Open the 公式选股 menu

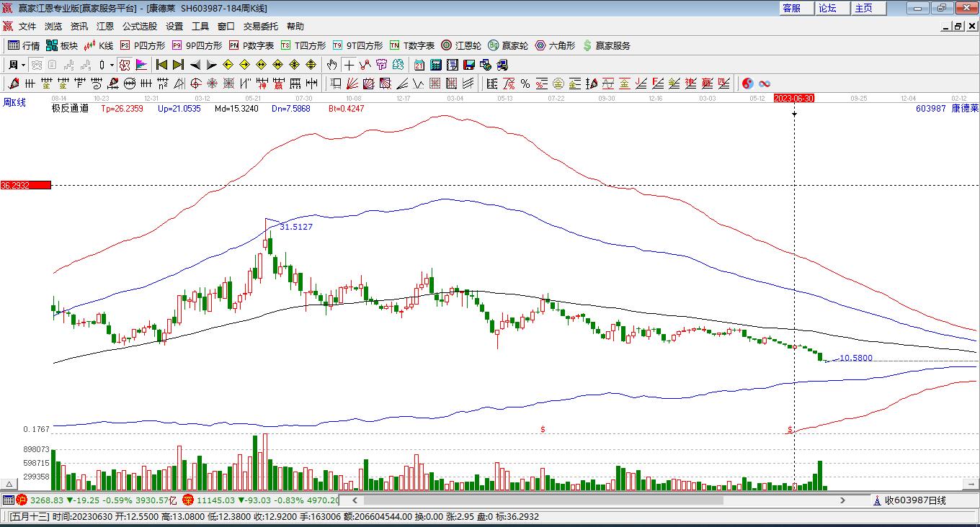[139, 26]
